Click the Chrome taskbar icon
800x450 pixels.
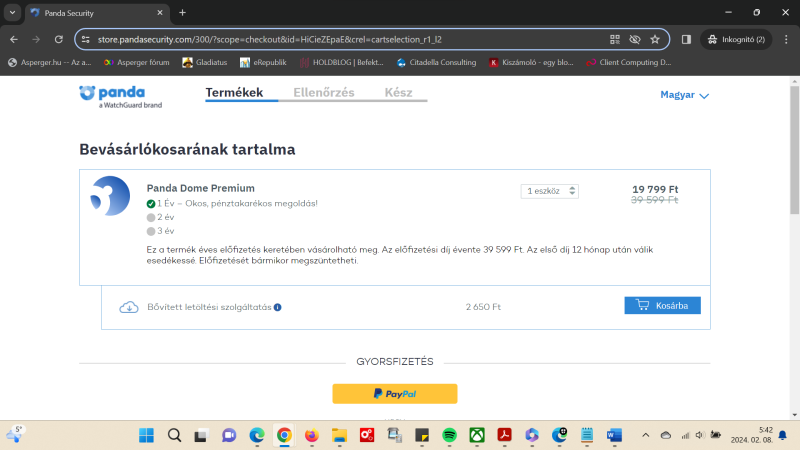(x=284, y=435)
